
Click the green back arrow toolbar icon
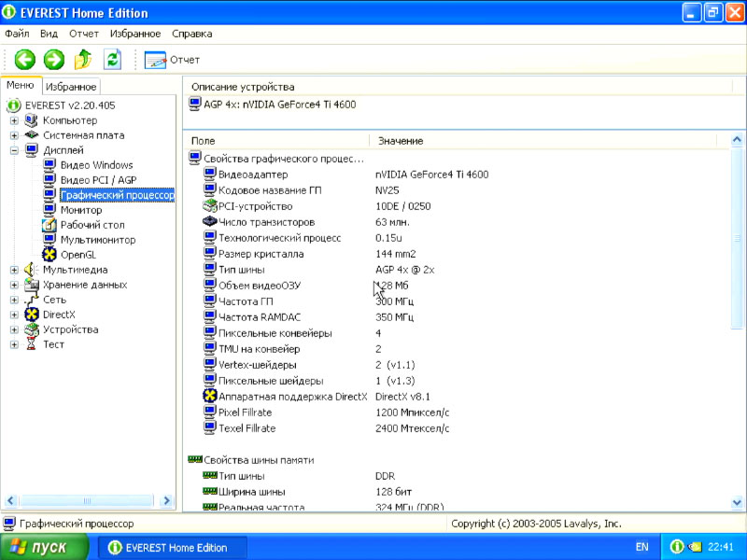(x=24, y=60)
